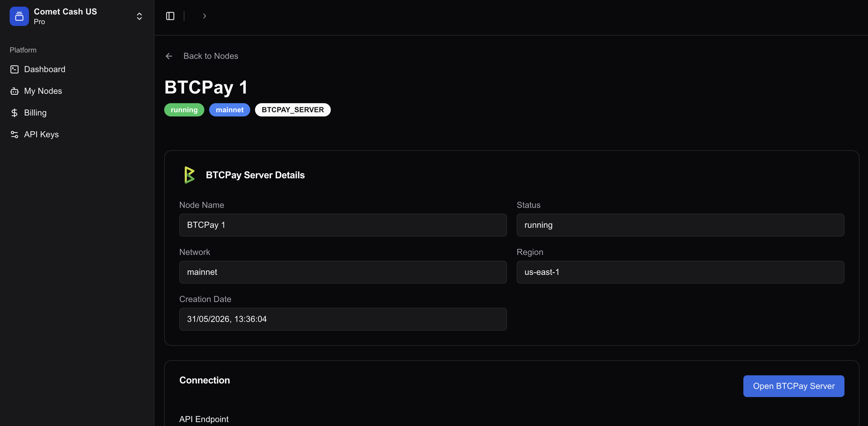Click the breadcrumb chevron arrow

click(204, 16)
